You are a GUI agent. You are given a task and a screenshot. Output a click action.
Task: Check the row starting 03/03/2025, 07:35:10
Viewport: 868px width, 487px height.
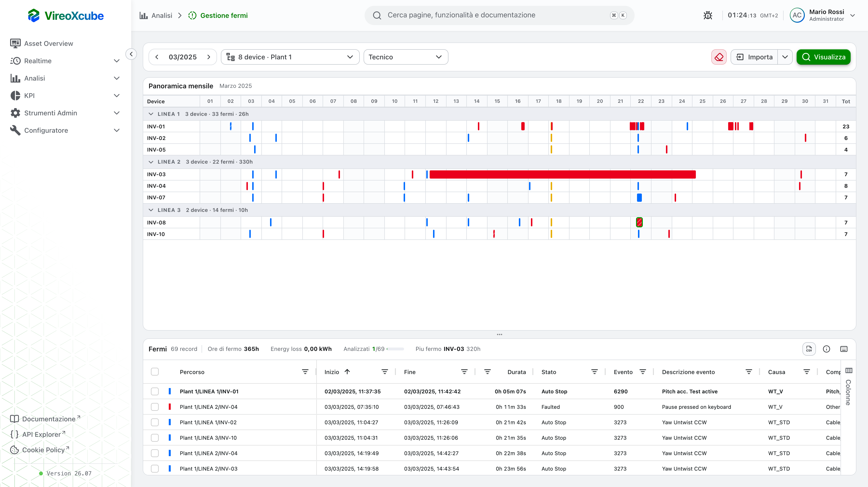pos(155,407)
